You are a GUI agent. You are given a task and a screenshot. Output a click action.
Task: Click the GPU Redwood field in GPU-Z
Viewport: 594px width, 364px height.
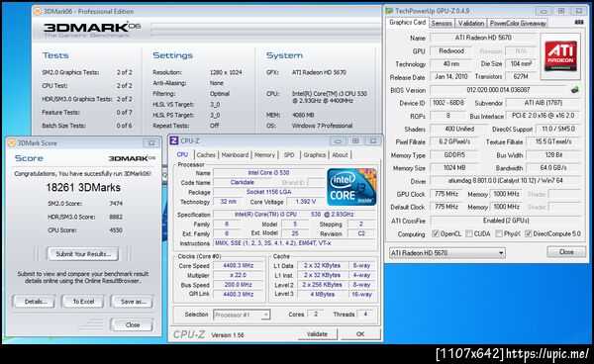point(450,51)
